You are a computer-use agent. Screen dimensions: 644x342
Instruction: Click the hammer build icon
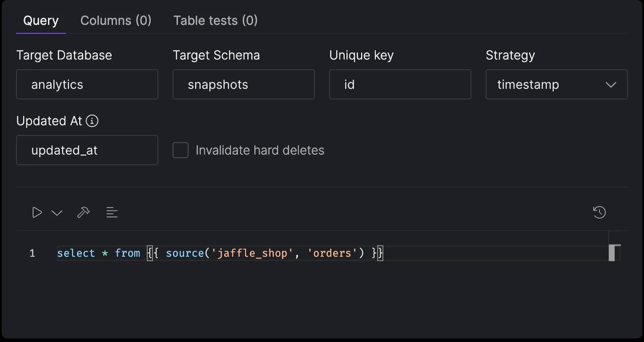83,213
